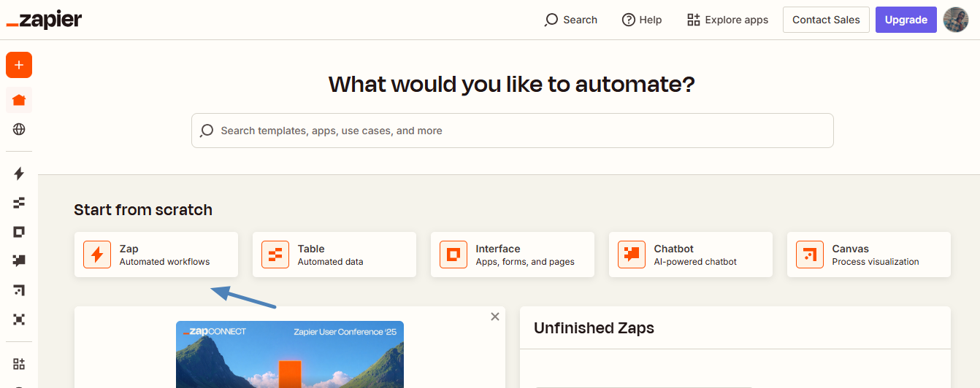Click the 'Start from scratch' heading
The width and height of the screenshot is (980, 388).
point(143,210)
